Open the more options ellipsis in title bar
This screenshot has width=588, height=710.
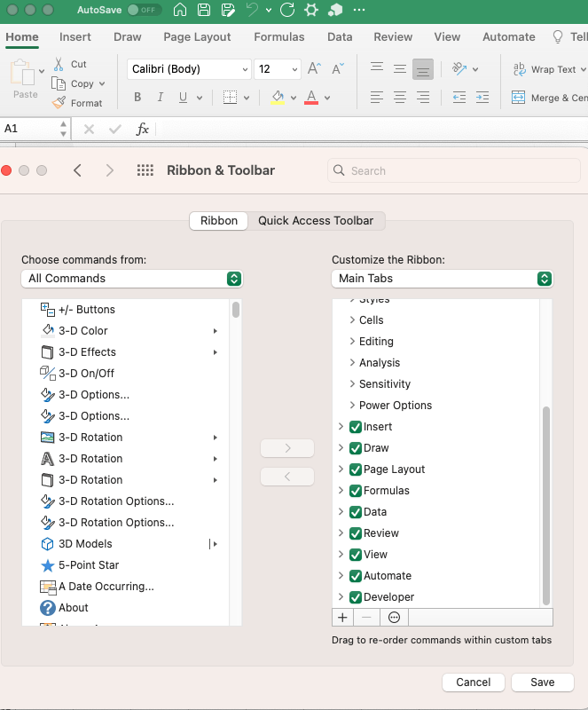pyautogui.click(x=359, y=10)
